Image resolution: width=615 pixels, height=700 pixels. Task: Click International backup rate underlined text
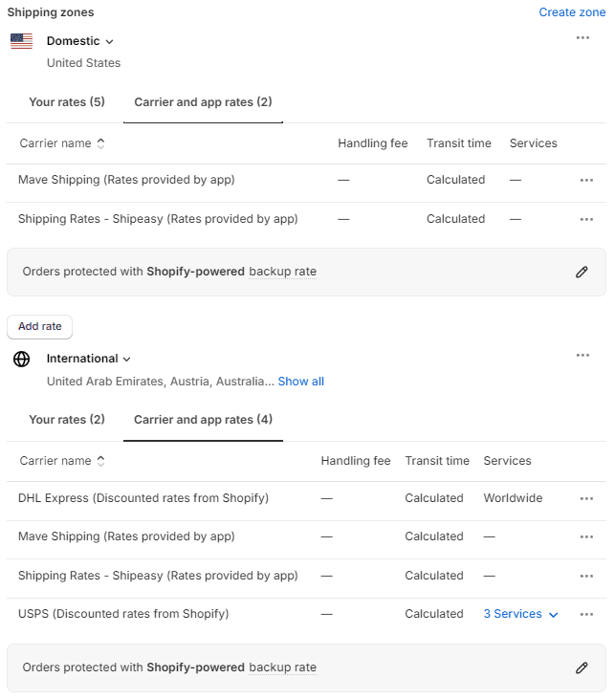pos(283,667)
